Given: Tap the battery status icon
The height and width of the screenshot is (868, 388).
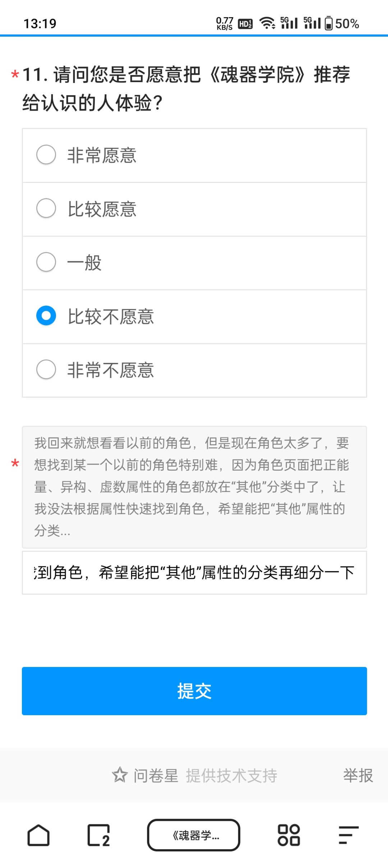Looking at the screenshot, I should coord(328,23).
